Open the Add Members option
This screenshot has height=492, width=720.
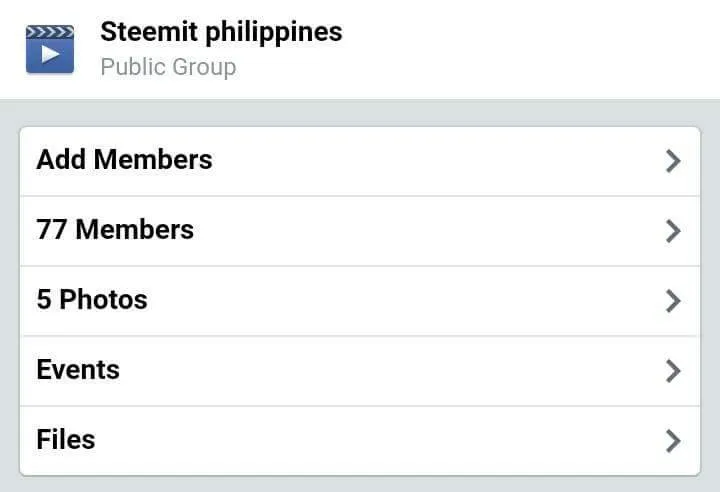360,161
